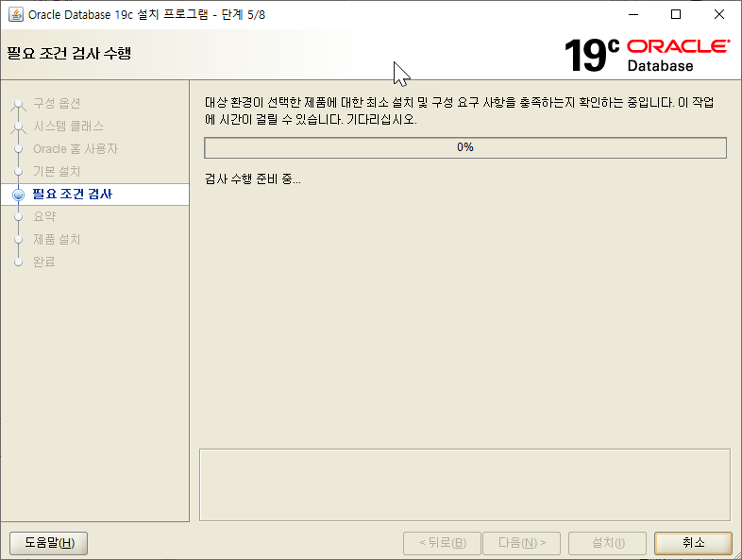This screenshot has height=560, width=742.
Task: Select the Oracle 홈 사용자 step
Action: point(76,148)
